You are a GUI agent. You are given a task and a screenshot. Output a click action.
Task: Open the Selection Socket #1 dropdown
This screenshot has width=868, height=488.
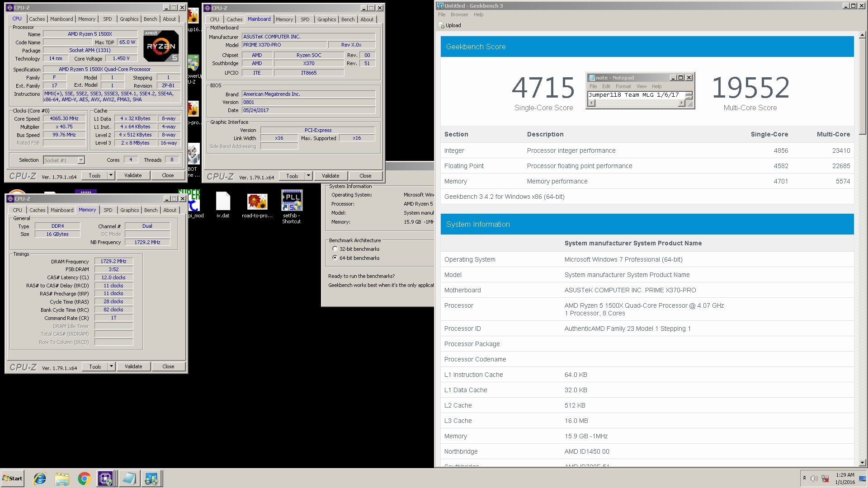[x=81, y=160]
